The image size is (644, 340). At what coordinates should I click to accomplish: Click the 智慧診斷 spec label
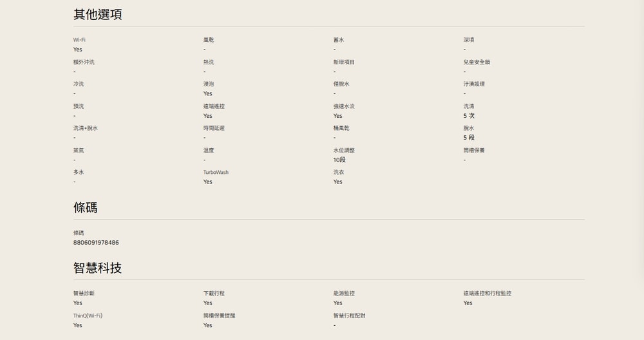[84, 293]
